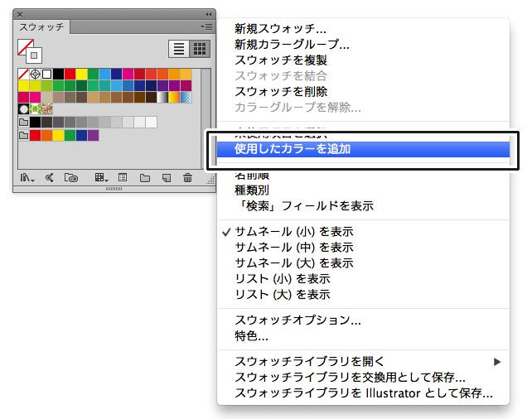Select the black-white circular gradient pattern swatch
The width and height of the screenshot is (532, 419).
pyautogui.click(x=24, y=108)
